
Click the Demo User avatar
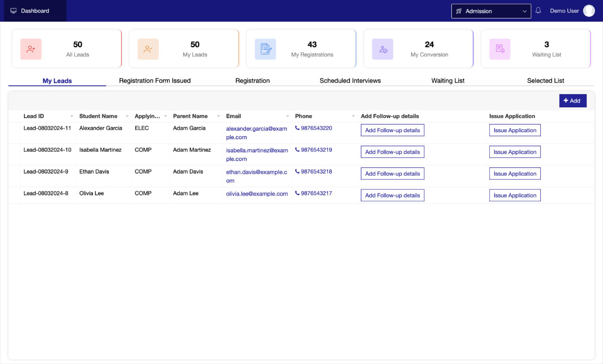point(589,11)
